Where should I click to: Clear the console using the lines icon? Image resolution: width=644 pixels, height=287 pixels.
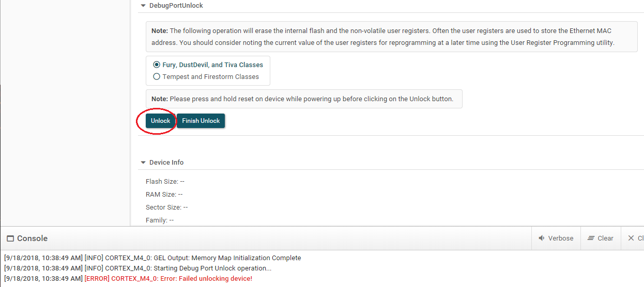click(591, 238)
